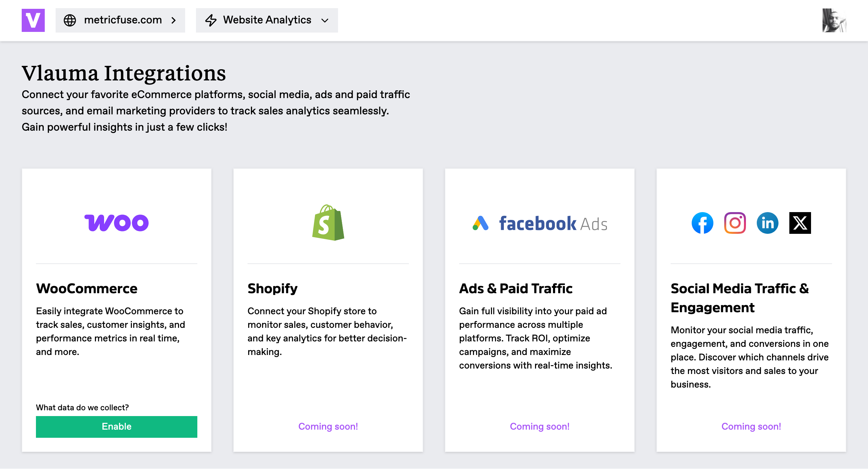The image size is (868, 469).
Task: Click the Google Ads triangle logo
Action: pos(480,223)
